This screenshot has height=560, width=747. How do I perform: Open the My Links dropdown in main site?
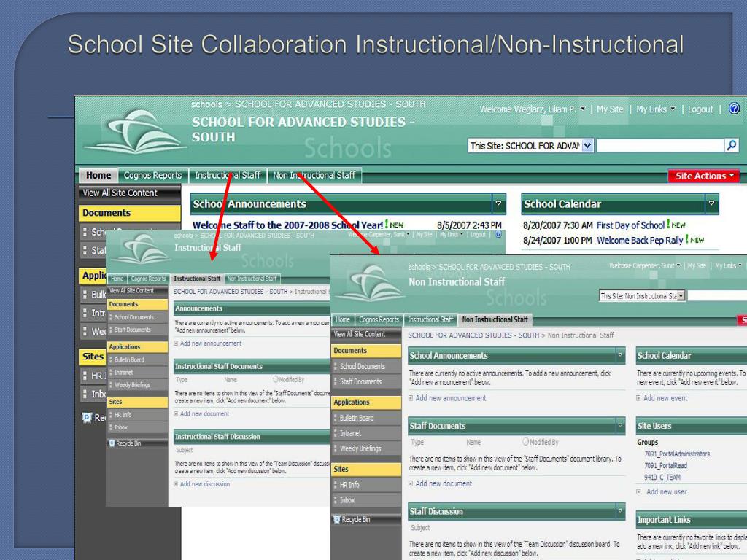(656, 109)
